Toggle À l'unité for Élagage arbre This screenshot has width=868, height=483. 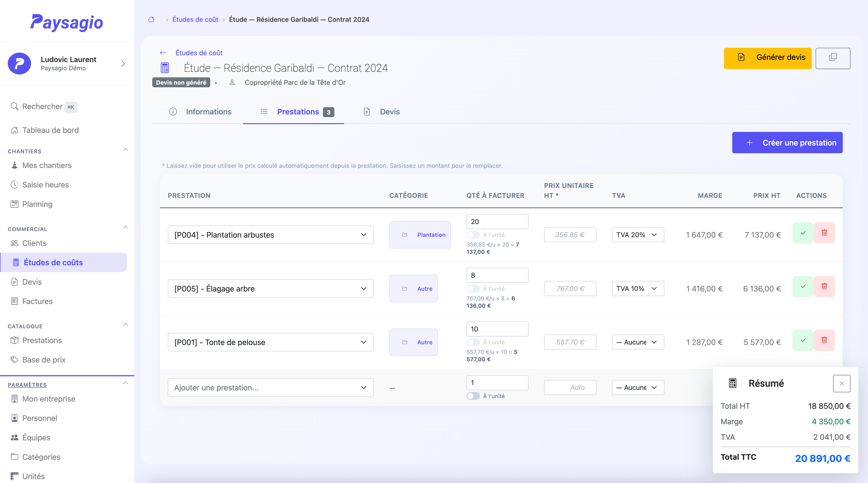click(473, 289)
